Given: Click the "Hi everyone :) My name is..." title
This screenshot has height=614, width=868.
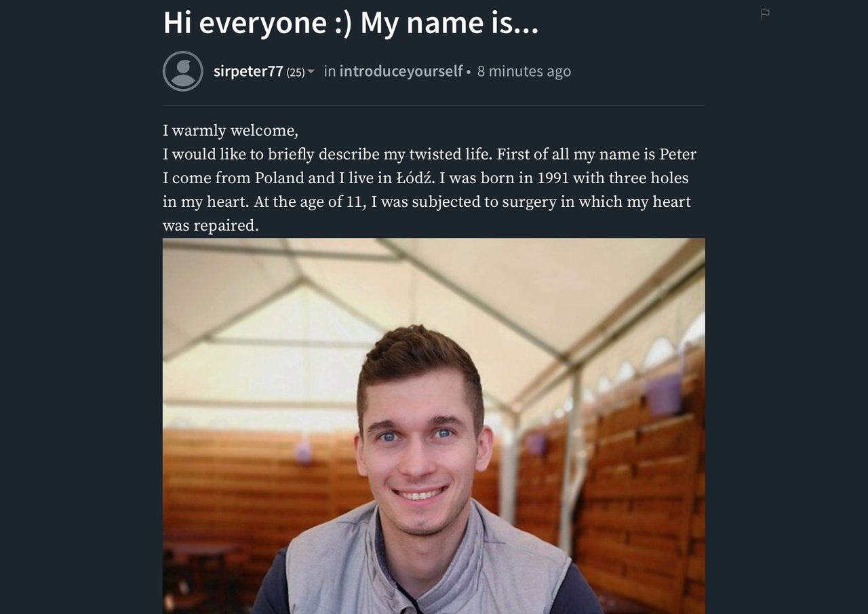Looking at the screenshot, I should click(x=351, y=22).
